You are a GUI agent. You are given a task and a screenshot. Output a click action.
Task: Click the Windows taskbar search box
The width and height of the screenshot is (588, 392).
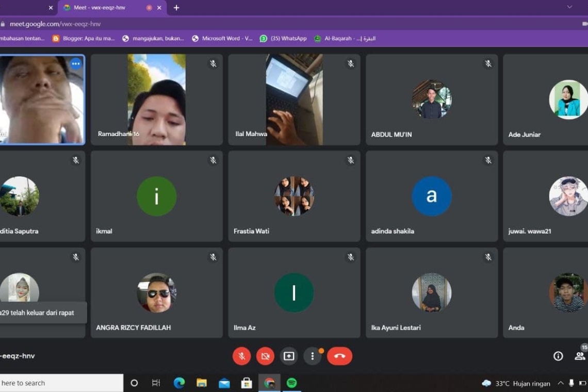coord(61,383)
